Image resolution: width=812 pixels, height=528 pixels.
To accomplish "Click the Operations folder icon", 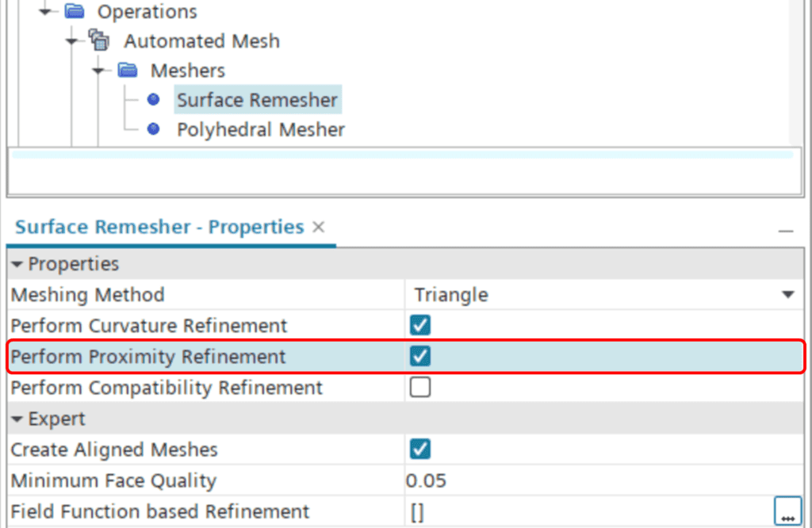I will point(75,12).
